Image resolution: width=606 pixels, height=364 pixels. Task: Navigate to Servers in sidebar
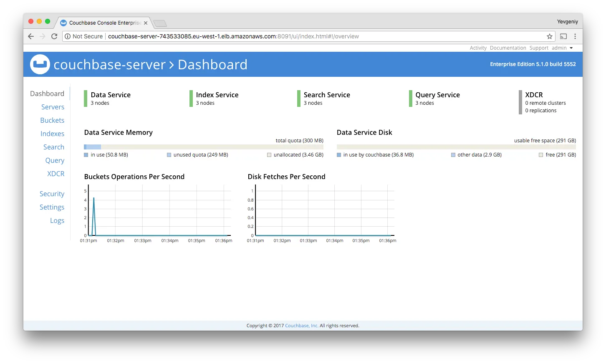(x=53, y=107)
